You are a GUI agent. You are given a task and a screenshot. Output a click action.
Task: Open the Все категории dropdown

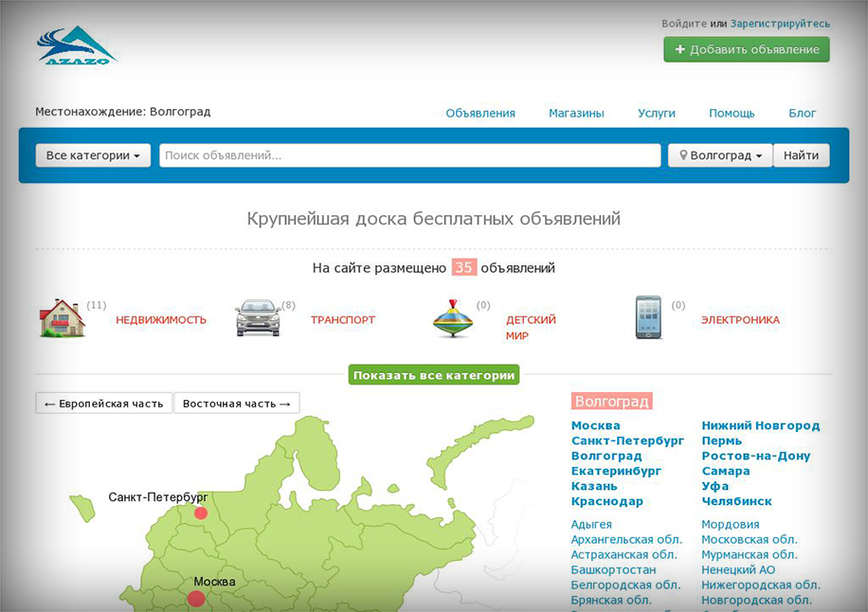tap(93, 155)
